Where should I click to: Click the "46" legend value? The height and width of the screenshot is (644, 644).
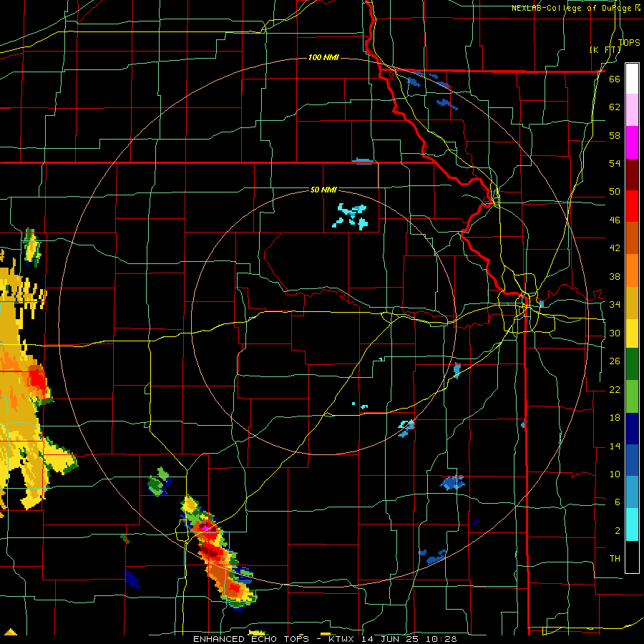click(615, 220)
